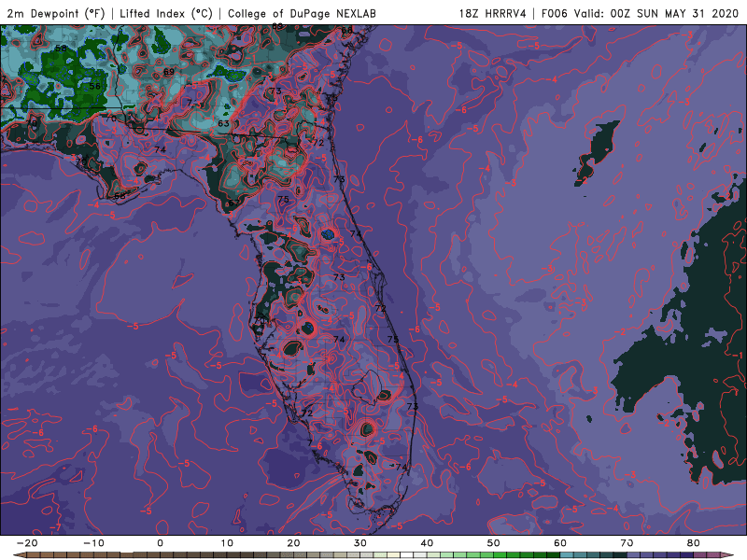This screenshot has width=747, height=560.
Task: Click the '-20' colorbar tick label
Action: (x=27, y=543)
